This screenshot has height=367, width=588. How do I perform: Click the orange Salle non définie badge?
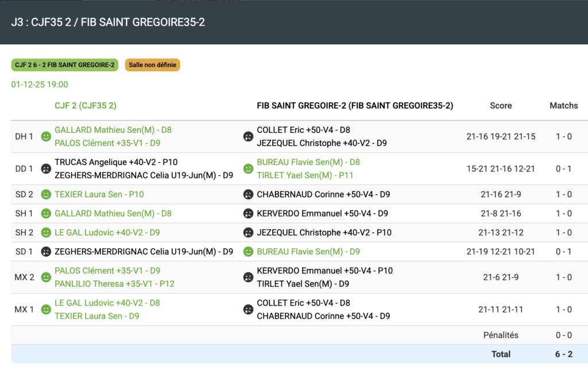152,65
